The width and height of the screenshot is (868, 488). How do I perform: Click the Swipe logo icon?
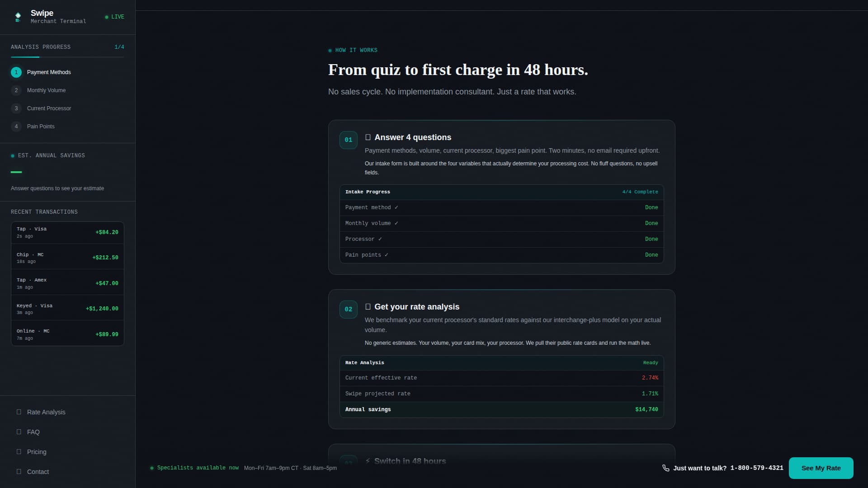click(x=18, y=17)
